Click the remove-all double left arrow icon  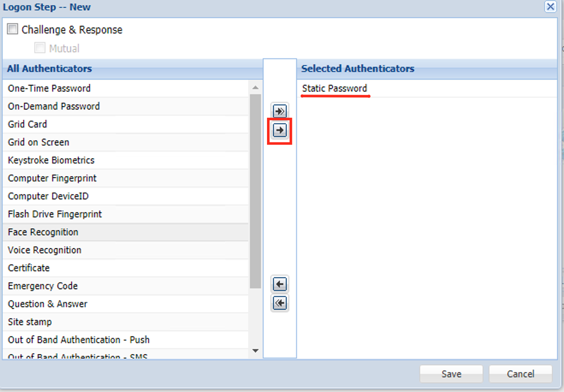280,303
